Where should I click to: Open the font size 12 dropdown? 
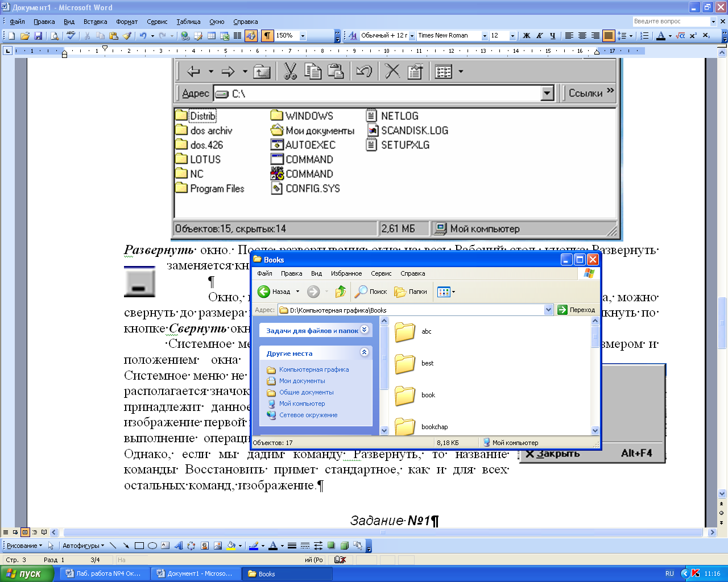[x=512, y=36]
